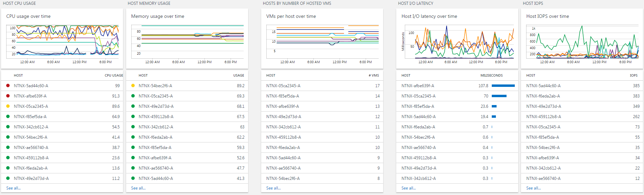This screenshot has height=195, width=644.
Task: Select NTNX-ae566740-A with 12 IOPS
Action: coord(543,179)
